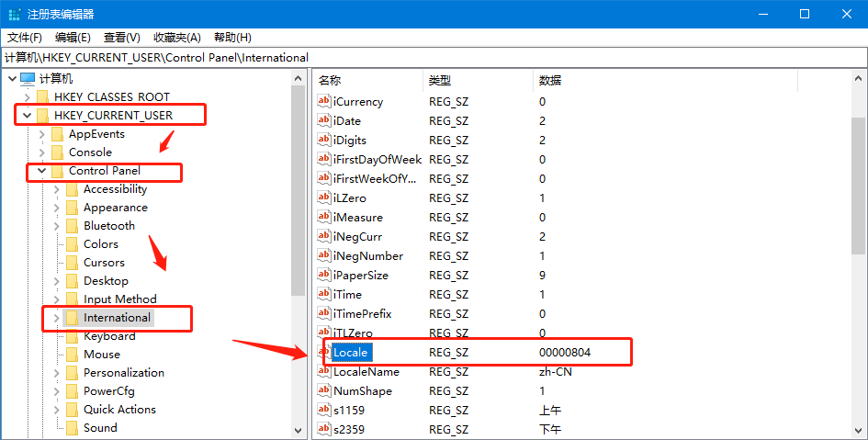Select the Keyboard key in the tree
The width and height of the screenshot is (868, 440).
point(109,336)
